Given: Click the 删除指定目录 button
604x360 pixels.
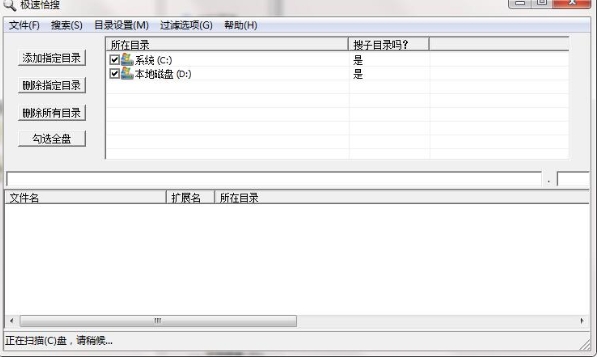Looking at the screenshot, I should click(52, 85).
